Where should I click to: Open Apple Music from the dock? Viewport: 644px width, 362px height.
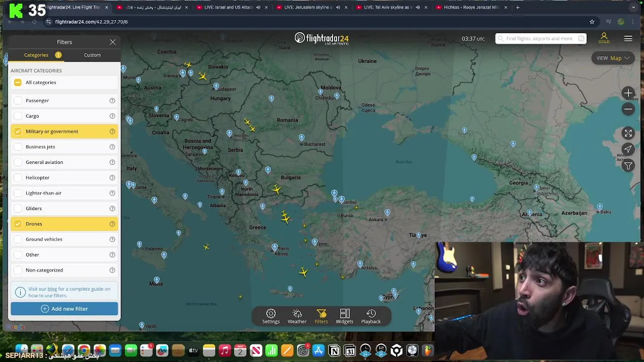[225, 350]
